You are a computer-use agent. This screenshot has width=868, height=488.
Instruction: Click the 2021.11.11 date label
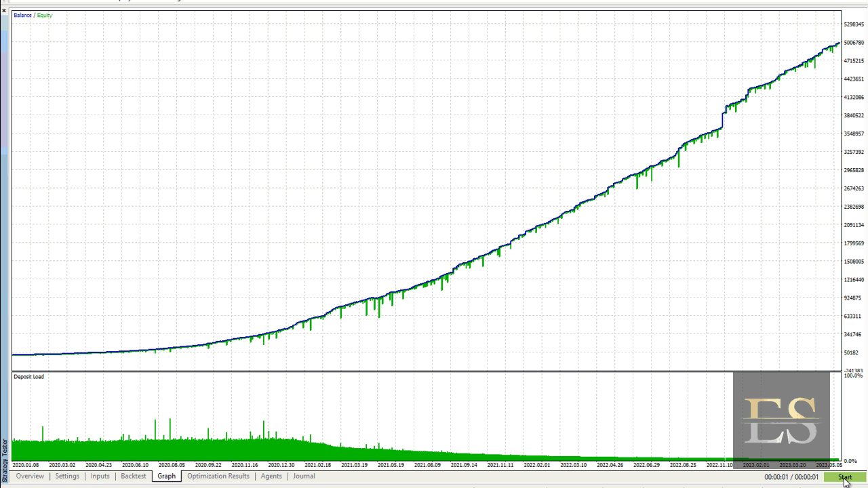[x=501, y=466]
